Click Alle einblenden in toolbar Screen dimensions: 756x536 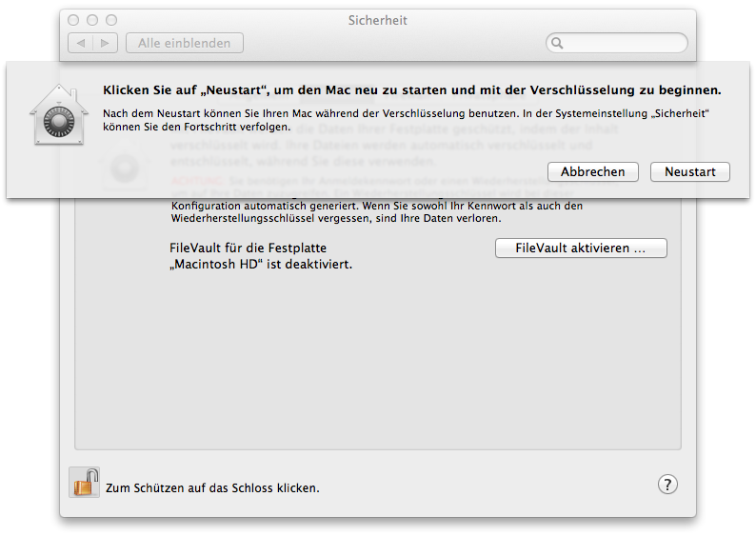(184, 44)
